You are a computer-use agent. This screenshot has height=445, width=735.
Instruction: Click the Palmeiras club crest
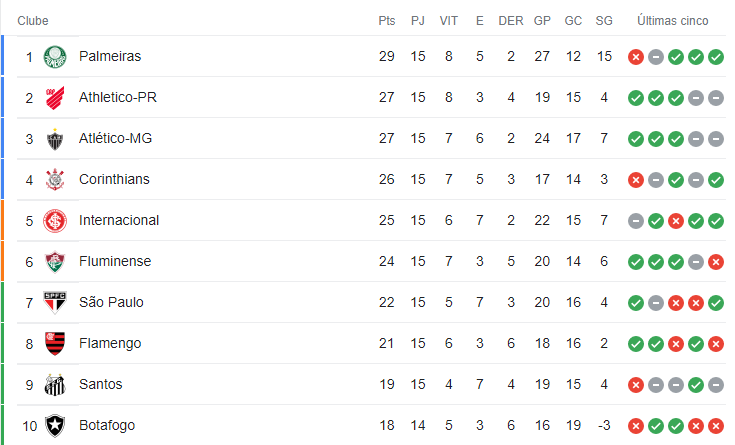click(55, 57)
